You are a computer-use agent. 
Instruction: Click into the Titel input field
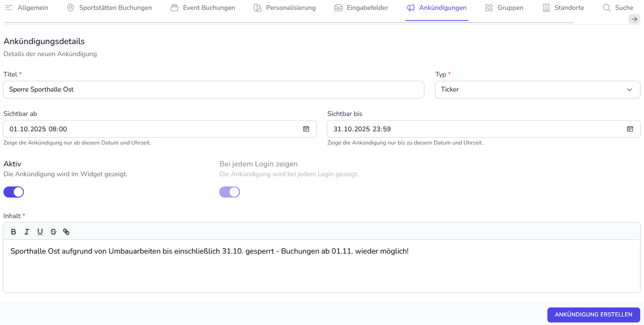(213, 90)
